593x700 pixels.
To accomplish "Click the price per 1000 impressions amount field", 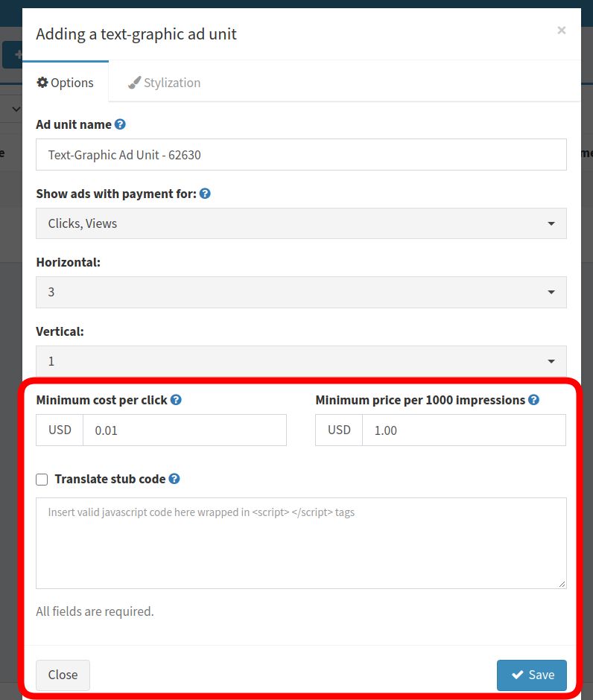I will [x=464, y=430].
